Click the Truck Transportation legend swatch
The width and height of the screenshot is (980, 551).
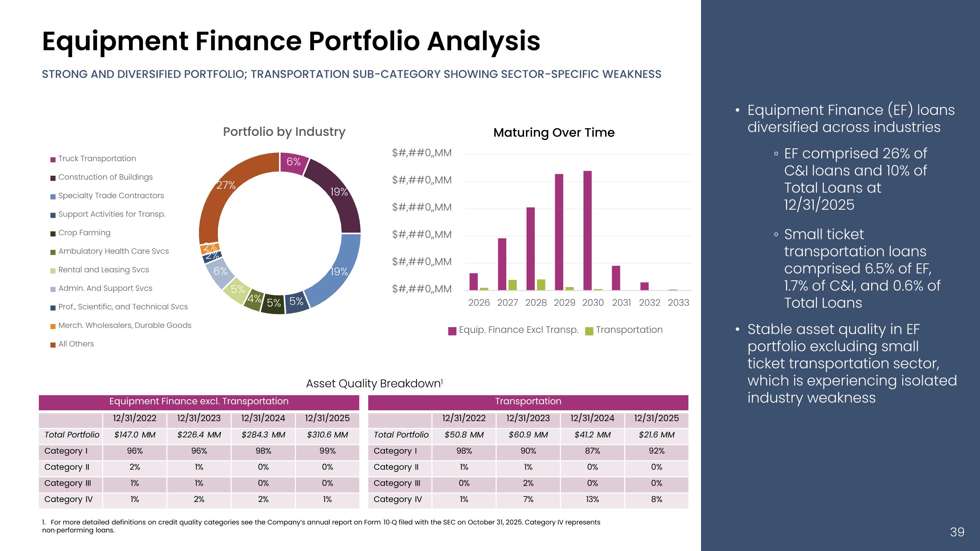pos(53,159)
